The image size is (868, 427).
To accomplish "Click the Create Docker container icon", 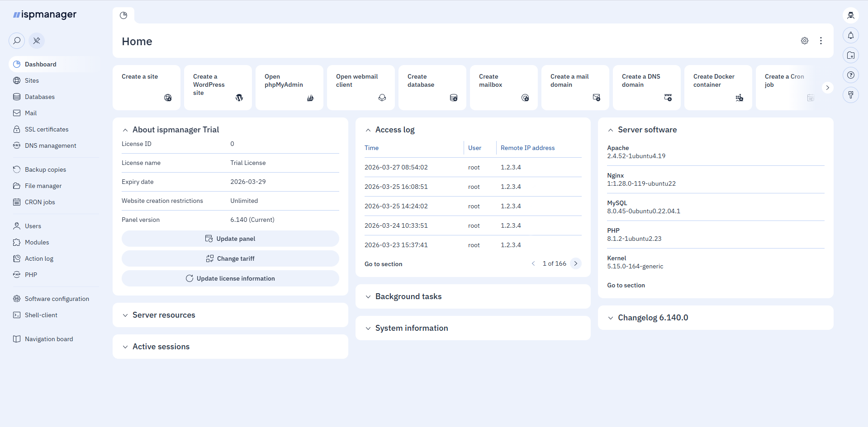I will tap(740, 98).
